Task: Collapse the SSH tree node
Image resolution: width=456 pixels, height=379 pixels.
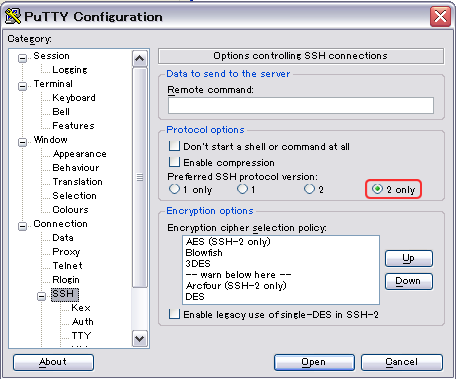Action: coord(41,296)
